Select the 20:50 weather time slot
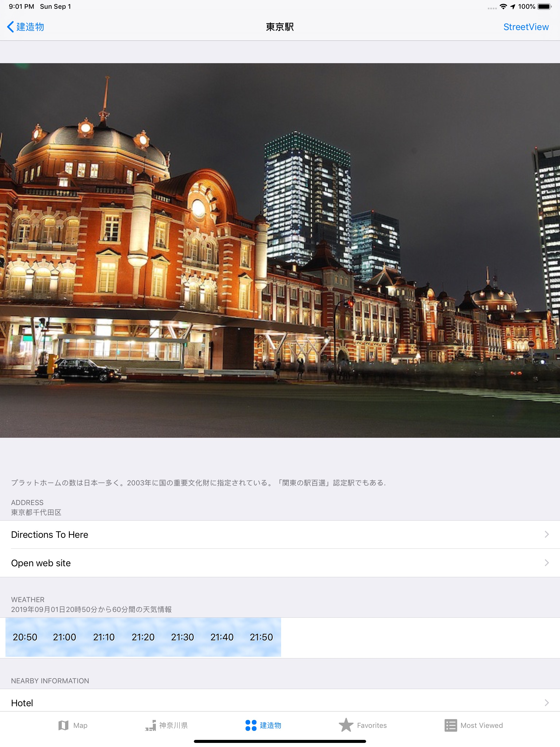This screenshot has height=747, width=560. (x=25, y=637)
